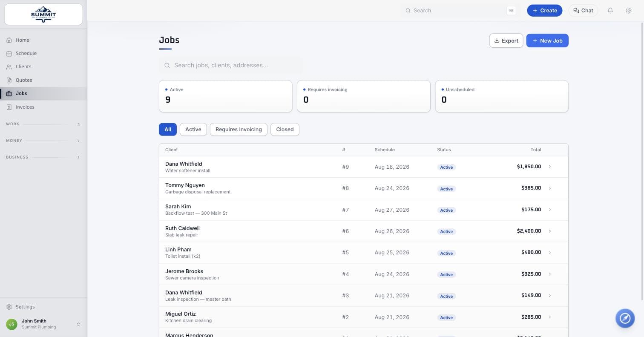Select the All filter tab

(x=168, y=130)
